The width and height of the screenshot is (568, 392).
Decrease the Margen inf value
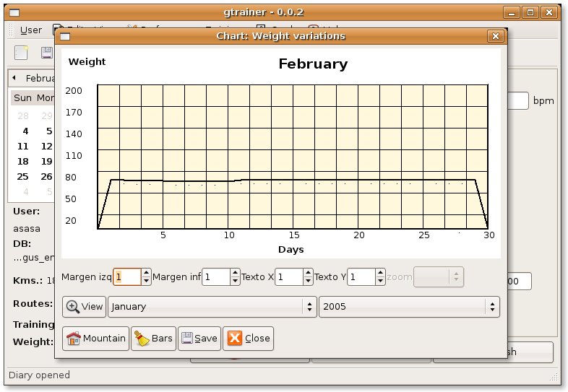coord(235,281)
